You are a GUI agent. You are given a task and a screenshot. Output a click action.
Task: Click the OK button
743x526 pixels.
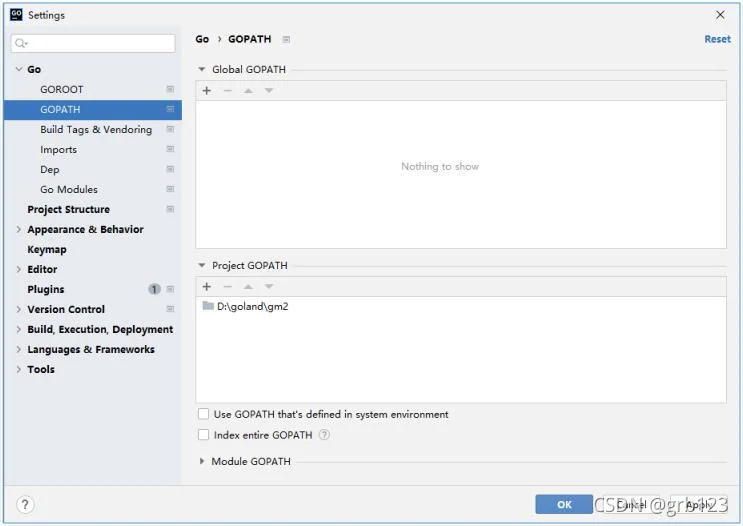[564, 504]
